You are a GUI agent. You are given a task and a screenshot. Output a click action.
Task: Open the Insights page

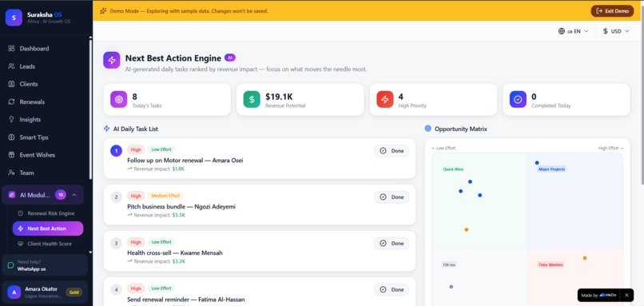point(30,120)
